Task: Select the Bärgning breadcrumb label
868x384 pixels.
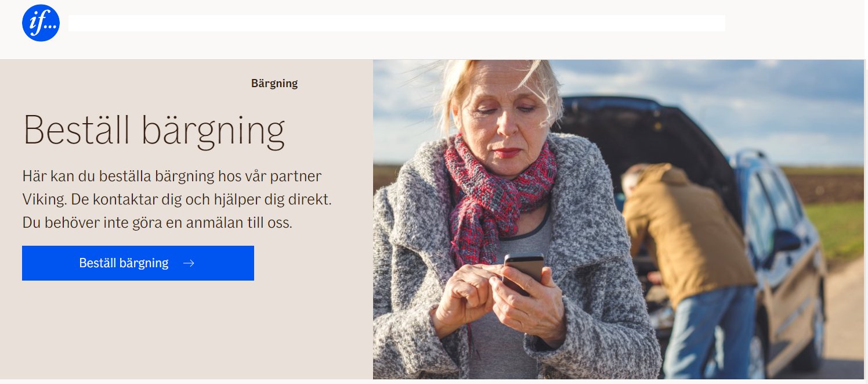Action: [x=274, y=83]
